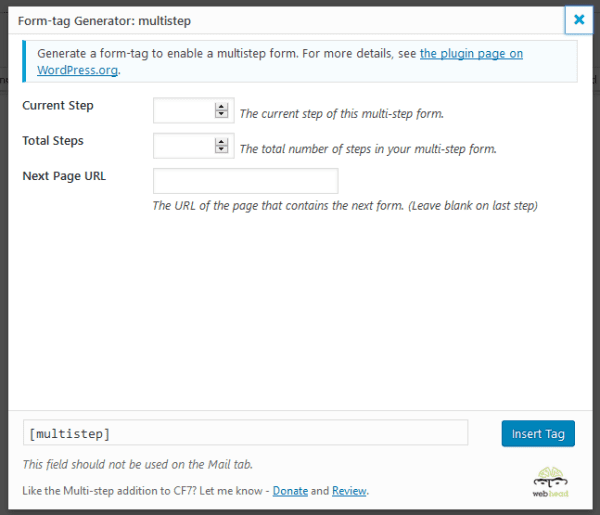Click the Next Page URL label
The width and height of the screenshot is (600, 515).
(x=64, y=176)
